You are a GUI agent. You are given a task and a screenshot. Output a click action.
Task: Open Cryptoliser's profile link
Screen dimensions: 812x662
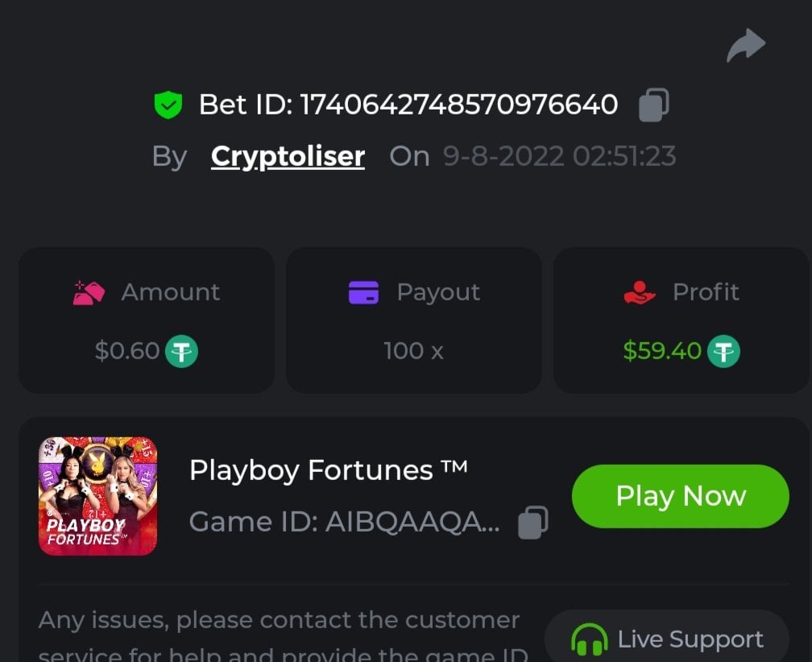click(288, 156)
